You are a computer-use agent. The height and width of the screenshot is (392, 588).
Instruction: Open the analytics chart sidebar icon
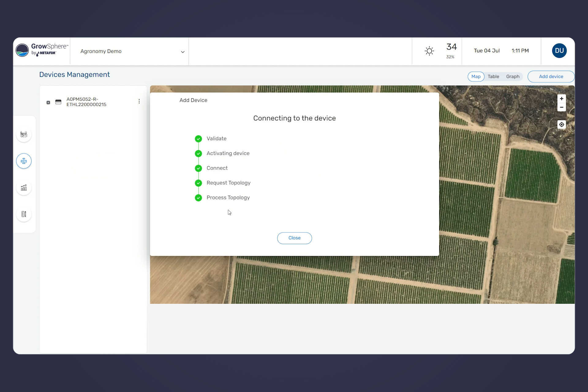coord(24,188)
